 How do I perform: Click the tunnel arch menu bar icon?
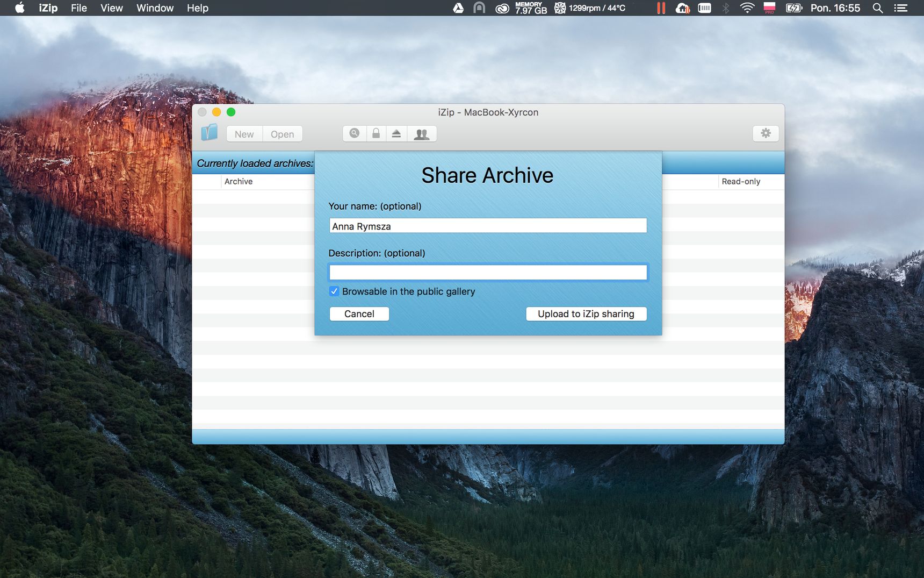[x=479, y=8]
